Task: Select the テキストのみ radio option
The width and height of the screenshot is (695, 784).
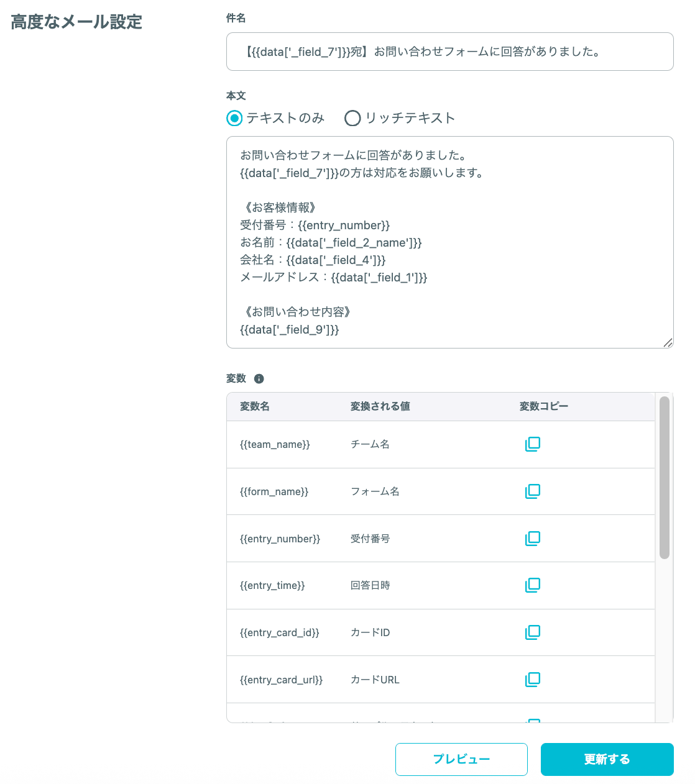Action: (234, 118)
